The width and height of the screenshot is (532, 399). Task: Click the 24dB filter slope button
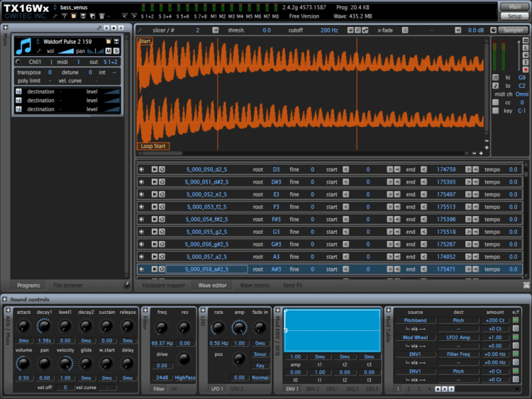pyautogui.click(x=162, y=377)
